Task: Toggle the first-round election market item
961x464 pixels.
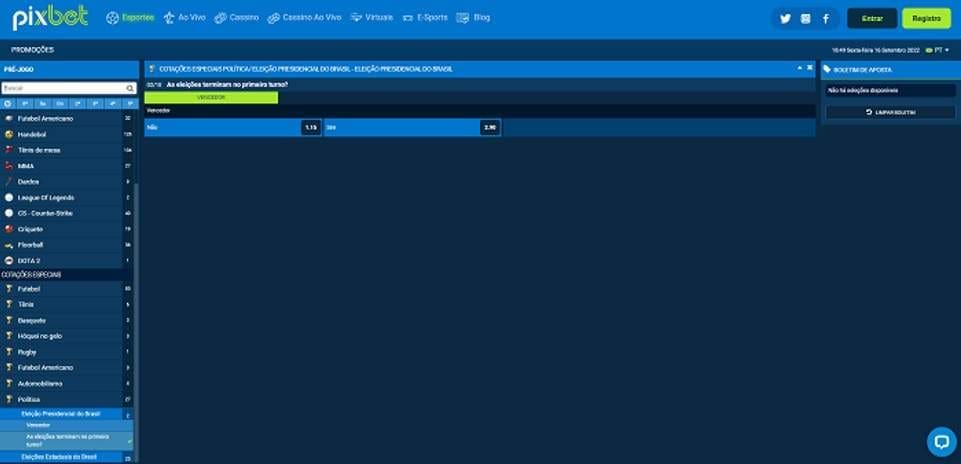Action: (67, 440)
